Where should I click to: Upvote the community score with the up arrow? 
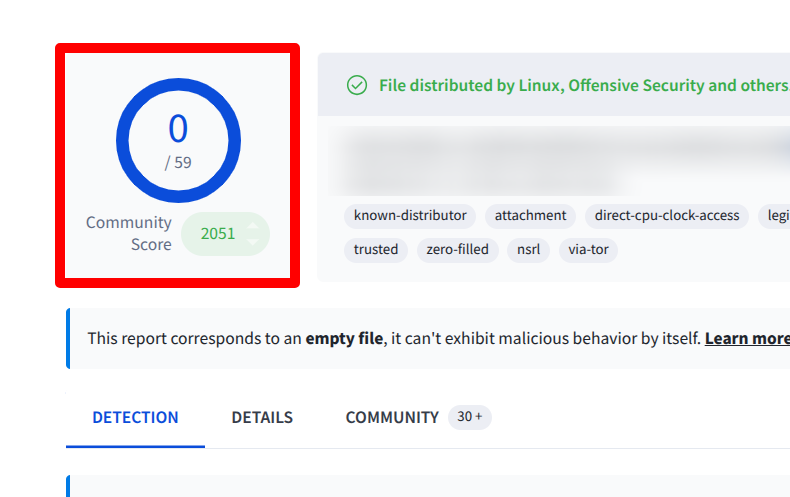253,226
